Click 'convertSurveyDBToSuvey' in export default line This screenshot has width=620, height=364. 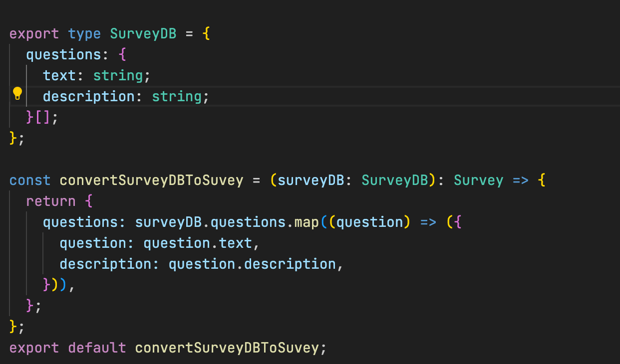(227, 348)
